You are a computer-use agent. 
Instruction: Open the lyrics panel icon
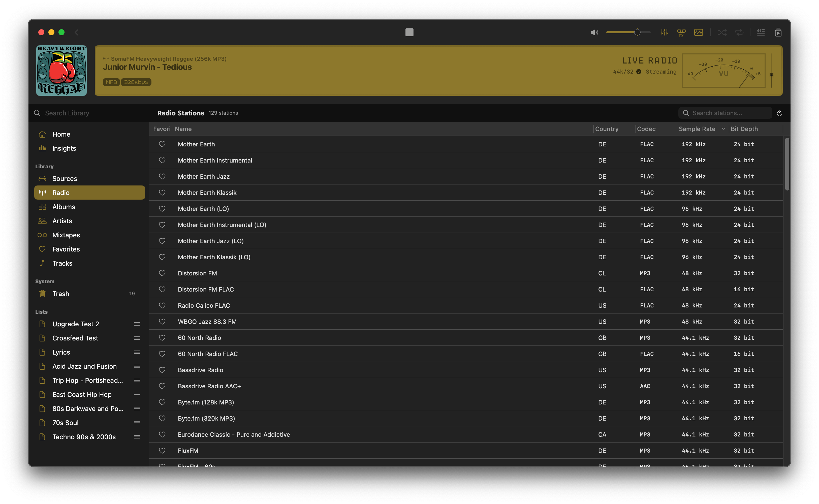[761, 32]
